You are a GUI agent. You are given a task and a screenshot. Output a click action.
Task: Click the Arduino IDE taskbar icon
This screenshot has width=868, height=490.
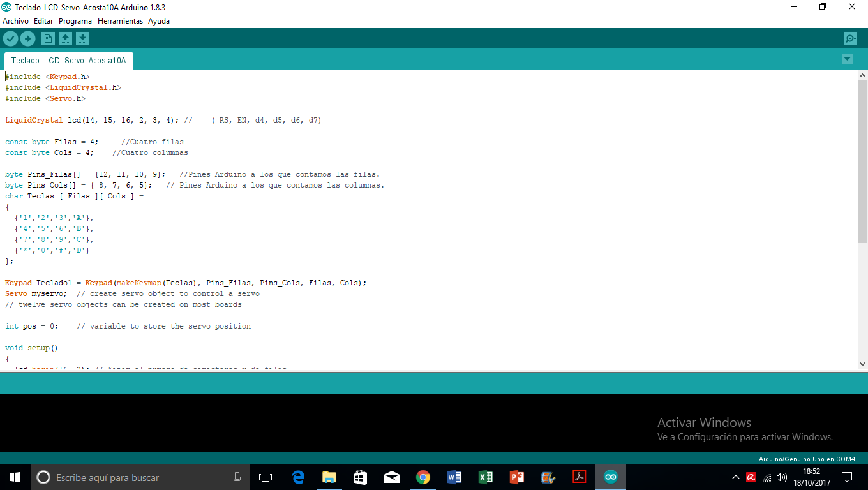tap(611, 477)
